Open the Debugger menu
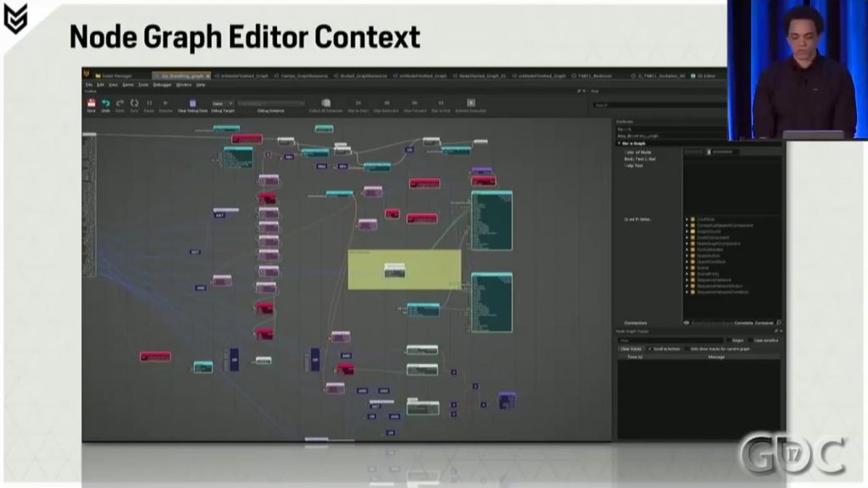 (162, 85)
